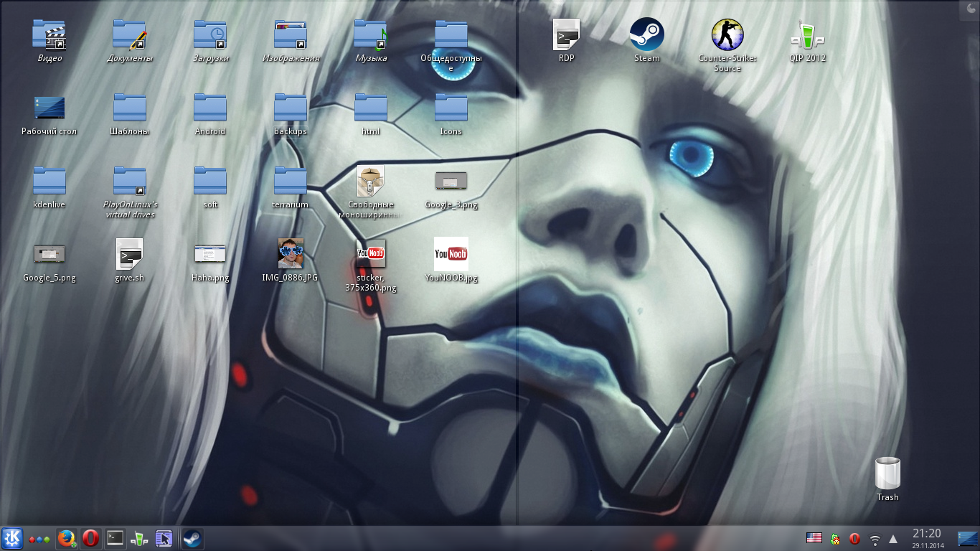Open the desktop toolbox corner button
980x551 pixels.
969,9
